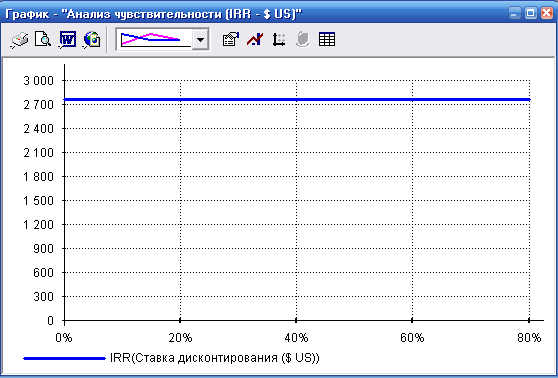Minimize the График window
The image size is (558, 378).
tap(514, 14)
